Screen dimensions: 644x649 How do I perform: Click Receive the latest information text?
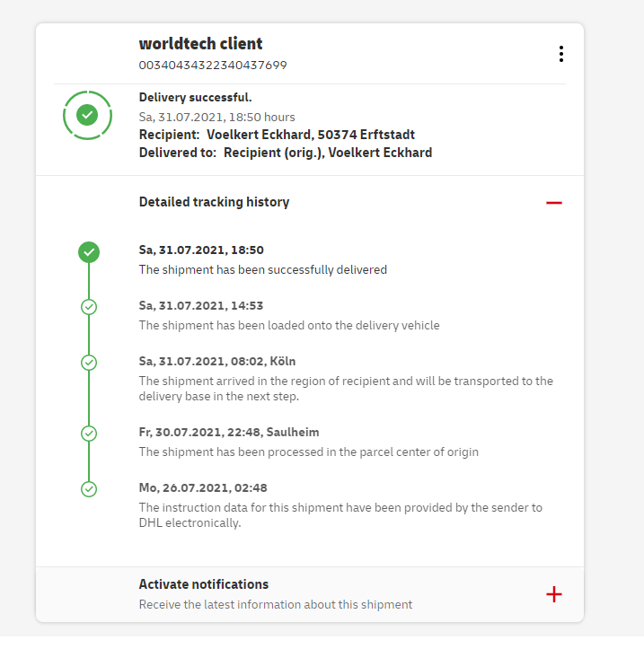tap(276, 604)
